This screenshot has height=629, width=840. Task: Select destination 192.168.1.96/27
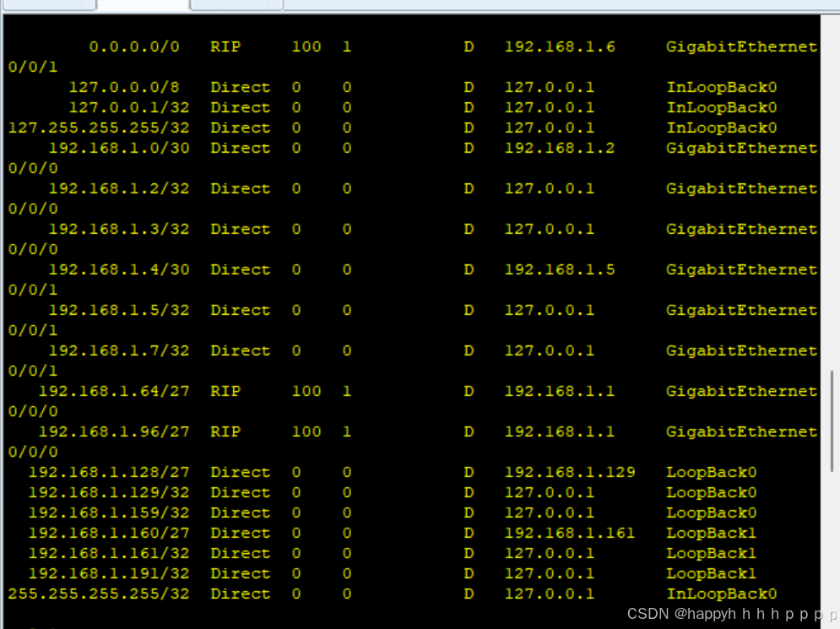pos(114,431)
